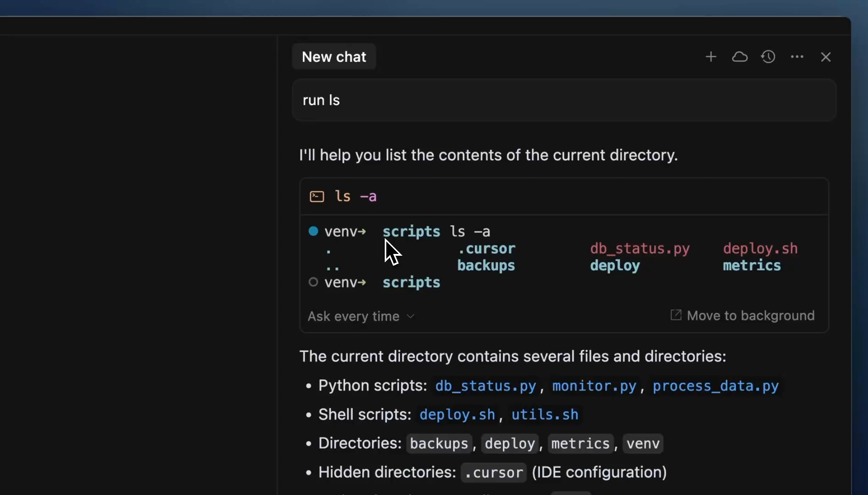The width and height of the screenshot is (868, 495).
Task: Start a new chat with the plus icon
Action: (x=711, y=57)
